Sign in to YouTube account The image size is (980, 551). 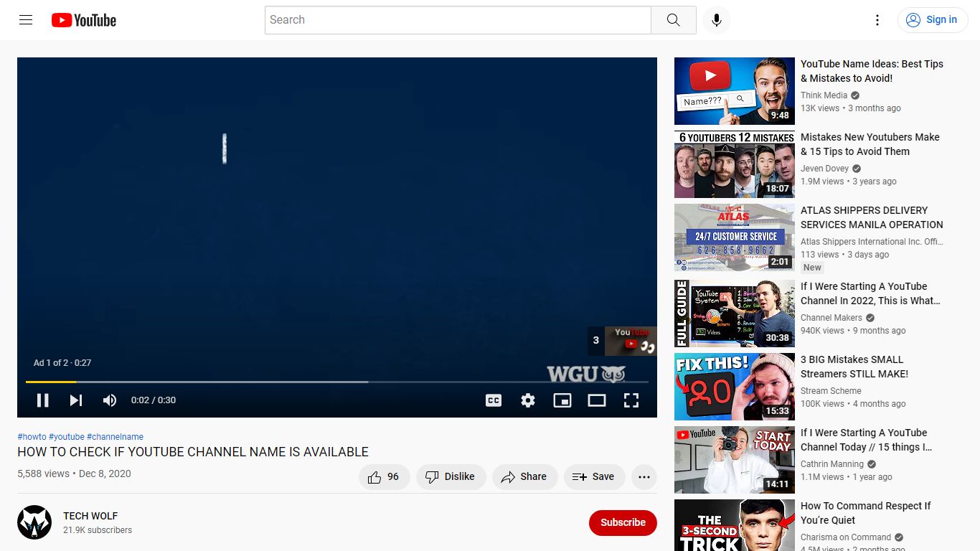(931, 20)
